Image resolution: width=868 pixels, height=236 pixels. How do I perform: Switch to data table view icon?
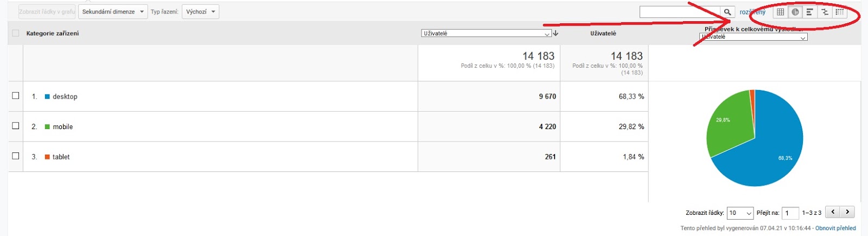pos(780,12)
